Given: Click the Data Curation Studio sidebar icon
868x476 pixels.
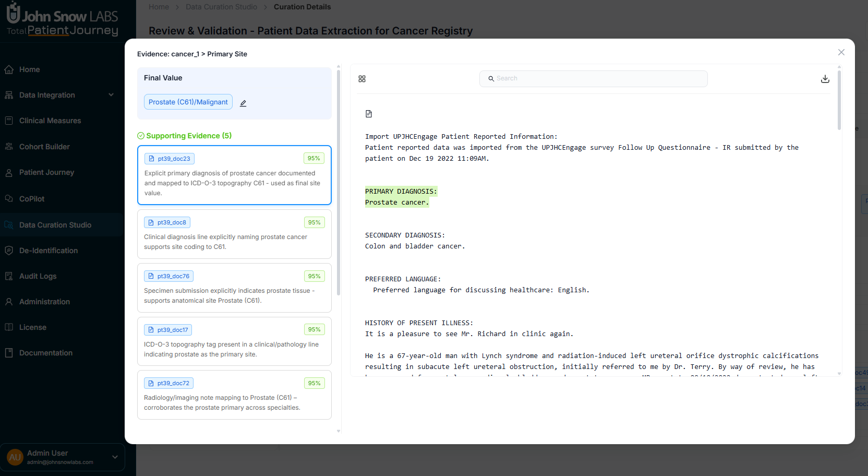Looking at the screenshot, I should 9,224.
